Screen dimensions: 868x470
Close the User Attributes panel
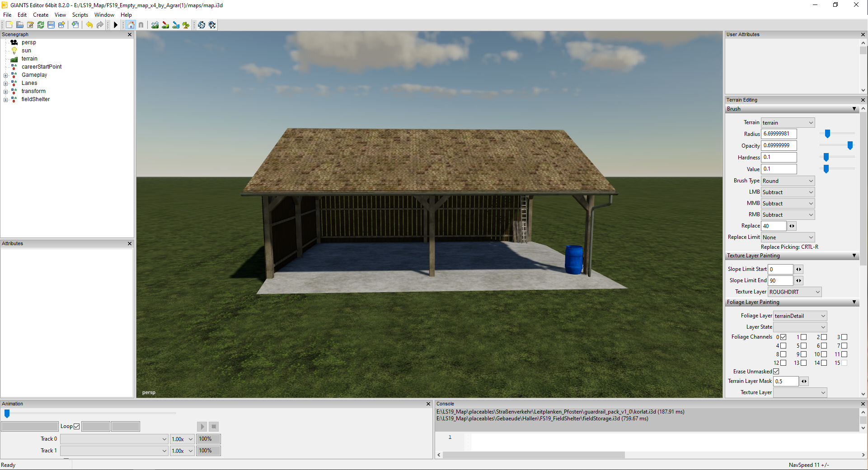click(863, 34)
